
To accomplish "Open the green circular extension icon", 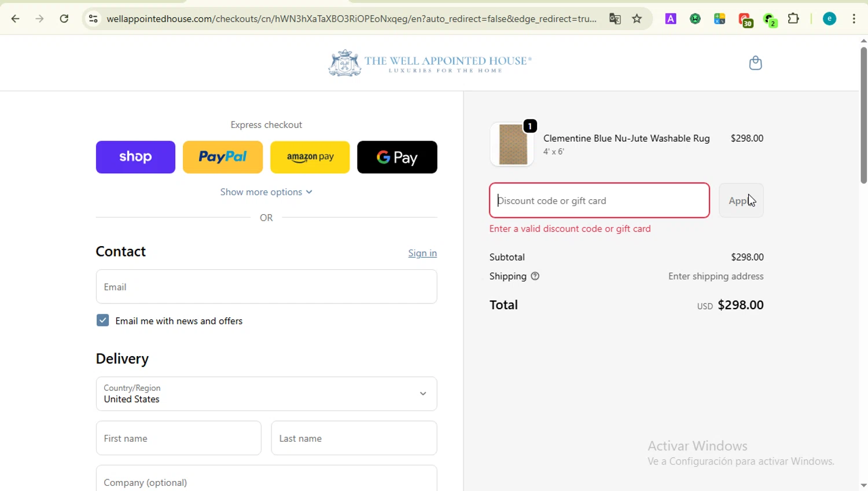I will point(695,19).
